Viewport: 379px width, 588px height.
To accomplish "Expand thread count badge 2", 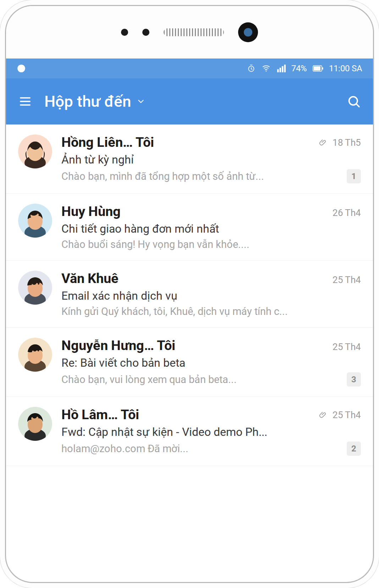I will pos(353,449).
